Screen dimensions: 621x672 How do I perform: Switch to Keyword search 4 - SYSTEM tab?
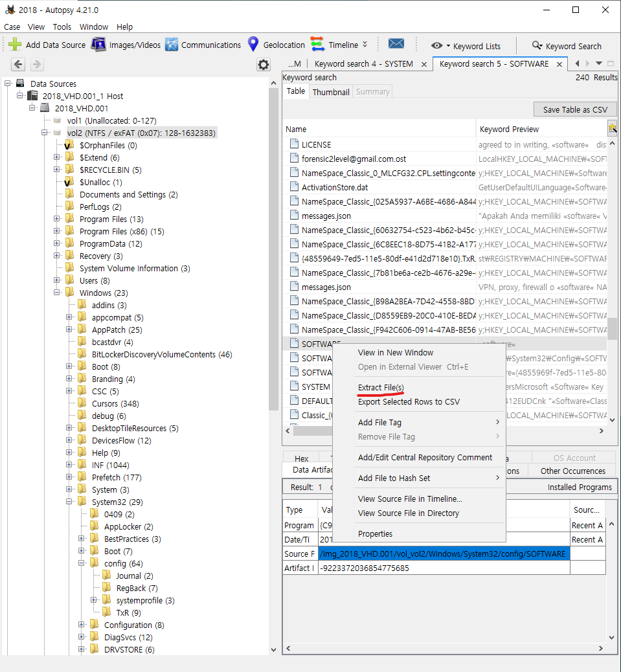point(364,64)
